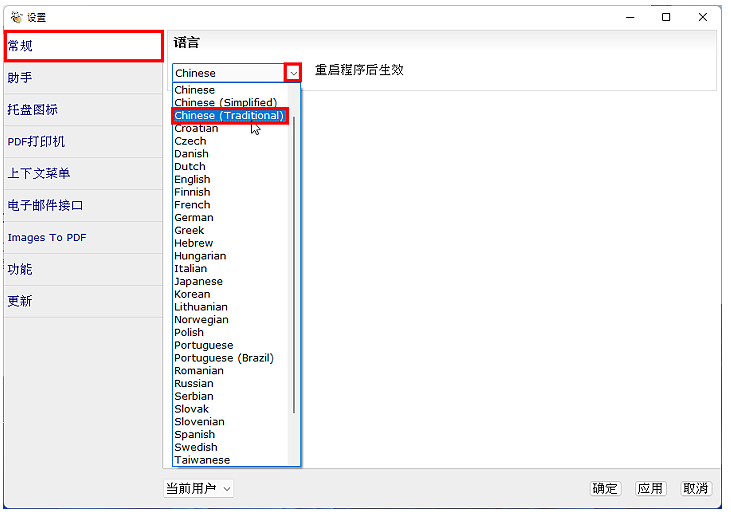Switch to 托盘图标 section
Screen dimensions: 731x519
click(83, 110)
